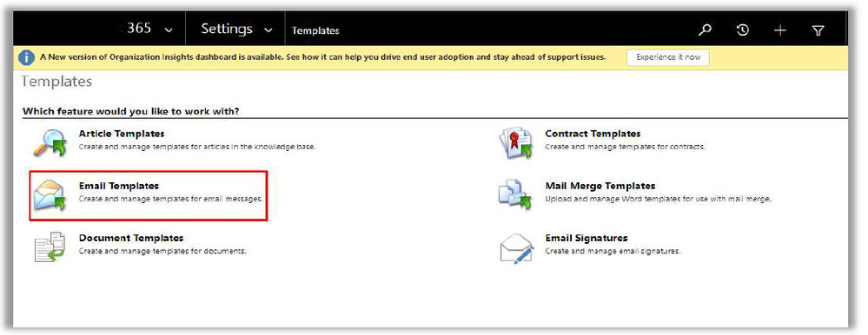Expand the 365 app dropdown chevron
The image size is (868, 335).
169,30
